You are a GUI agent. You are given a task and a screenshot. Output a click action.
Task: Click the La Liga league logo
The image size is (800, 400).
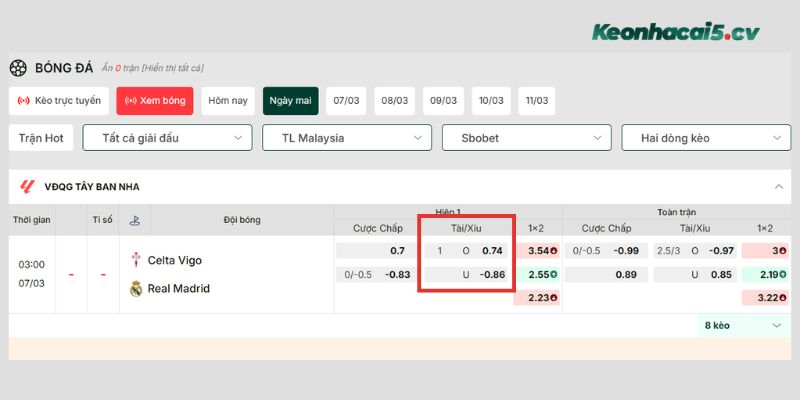click(26, 186)
